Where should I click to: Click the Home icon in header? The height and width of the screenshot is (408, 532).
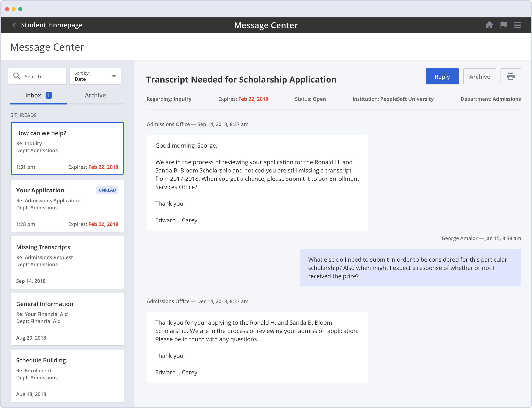pyautogui.click(x=489, y=25)
